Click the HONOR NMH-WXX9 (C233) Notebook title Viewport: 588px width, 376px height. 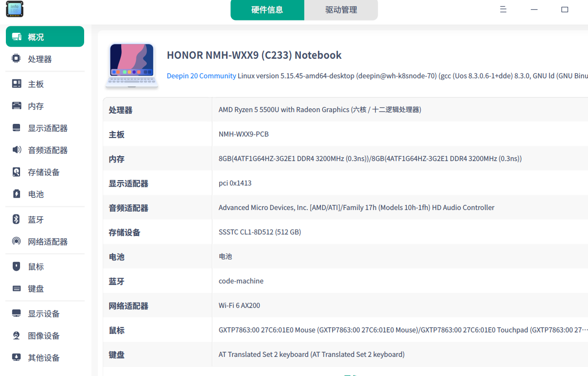coord(254,55)
